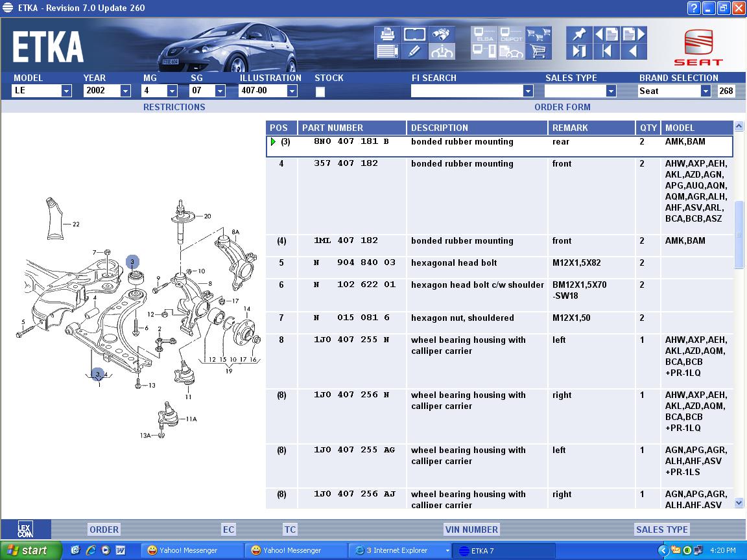This screenshot has height=560, width=747.
Task: Open the YEAR dropdown showing 2002
Action: (125, 91)
